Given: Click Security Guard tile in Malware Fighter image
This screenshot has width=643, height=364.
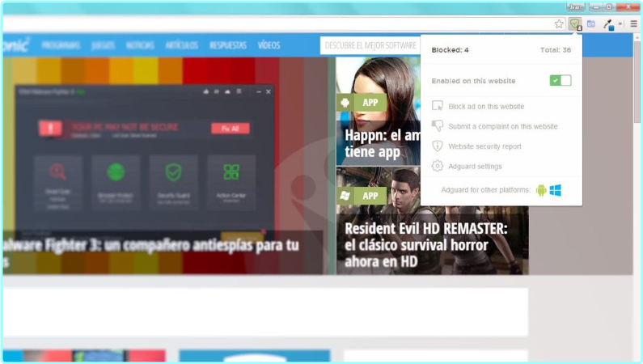Looking at the screenshot, I should pyautogui.click(x=173, y=183).
